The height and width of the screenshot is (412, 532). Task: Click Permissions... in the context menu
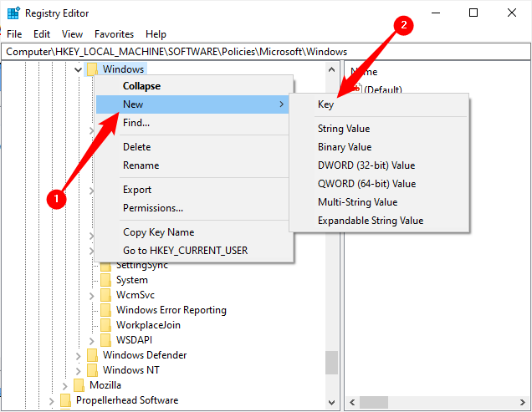click(153, 208)
